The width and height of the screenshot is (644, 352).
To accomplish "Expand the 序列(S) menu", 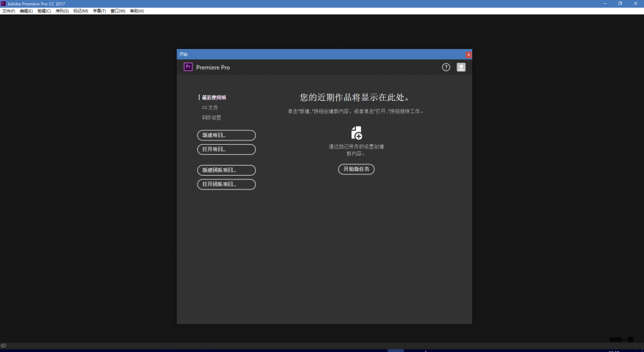I will click(x=62, y=11).
